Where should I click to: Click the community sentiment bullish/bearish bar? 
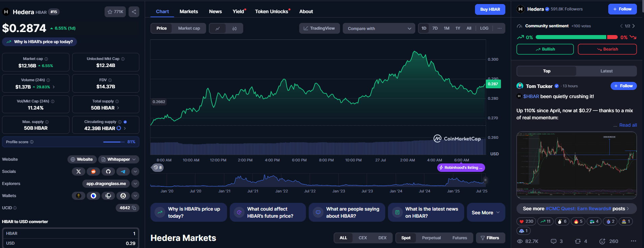tap(577, 37)
